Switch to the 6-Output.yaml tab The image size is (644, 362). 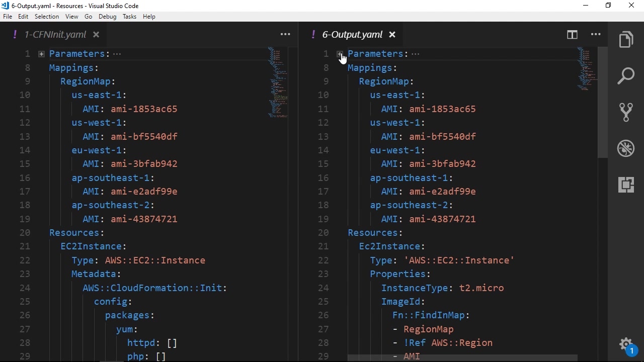pyautogui.click(x=352, y=35)
